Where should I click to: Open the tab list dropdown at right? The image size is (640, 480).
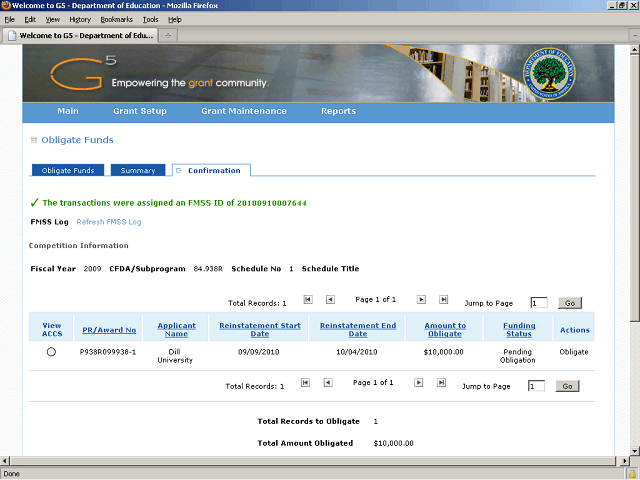[635, 36]
